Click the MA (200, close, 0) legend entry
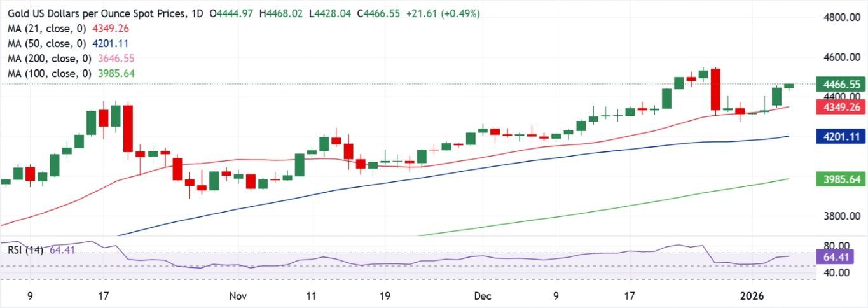Viewport: 868px width, 308px height. pos(52,59)
